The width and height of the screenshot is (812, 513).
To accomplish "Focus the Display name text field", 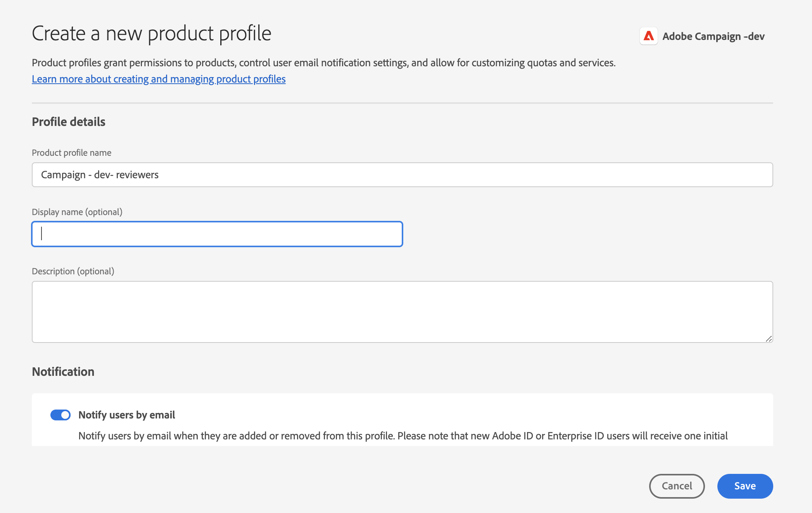I will (217, 234).
